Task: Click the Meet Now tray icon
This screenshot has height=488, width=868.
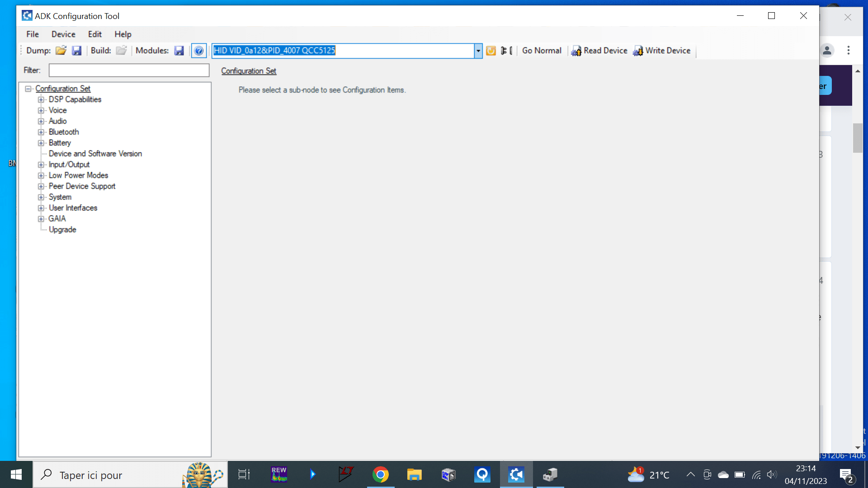Action: click(708, 474)
